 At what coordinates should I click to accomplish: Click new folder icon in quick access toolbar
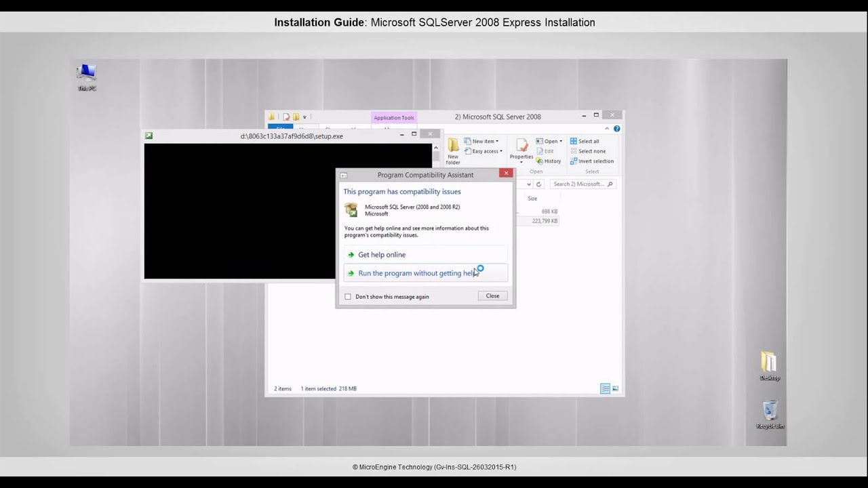pyautogui.click(x=296, y=117)
